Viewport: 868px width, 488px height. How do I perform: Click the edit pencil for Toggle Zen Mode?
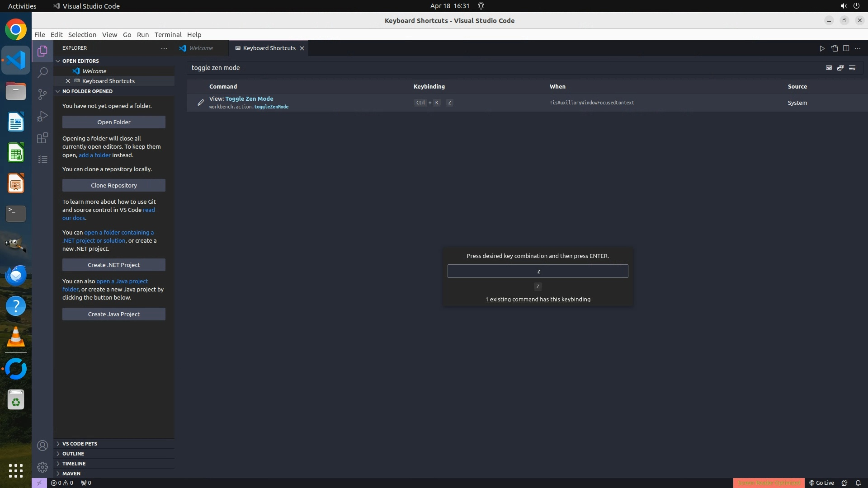coord(201,103)
